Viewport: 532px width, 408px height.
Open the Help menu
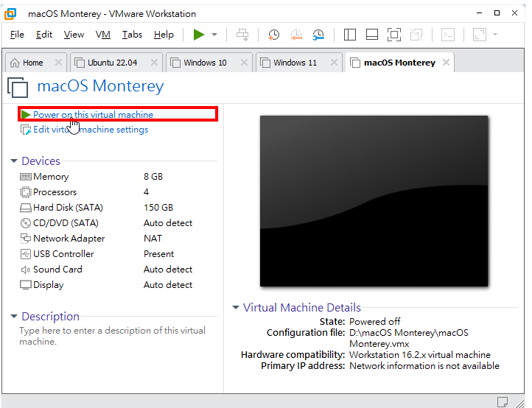pyautogui.click(x=164, y=35)
